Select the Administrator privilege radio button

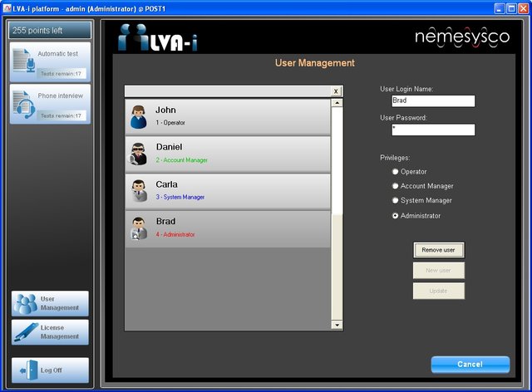pos(395,216)
